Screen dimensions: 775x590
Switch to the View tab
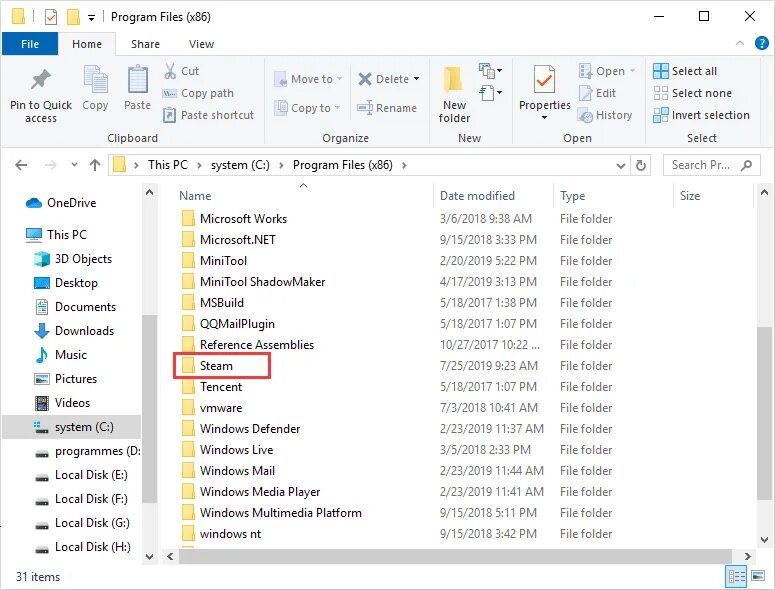pos(201,44)
